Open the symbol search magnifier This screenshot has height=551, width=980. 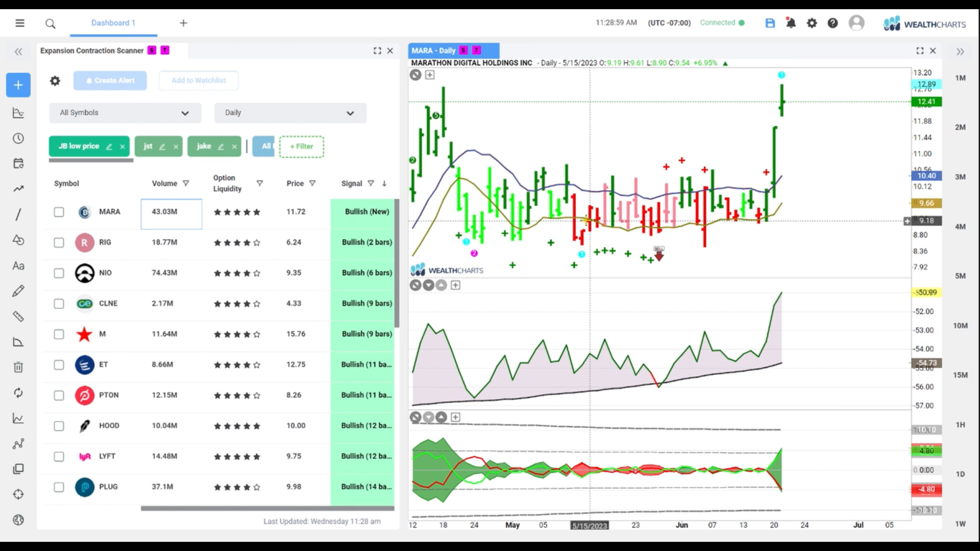50,23
